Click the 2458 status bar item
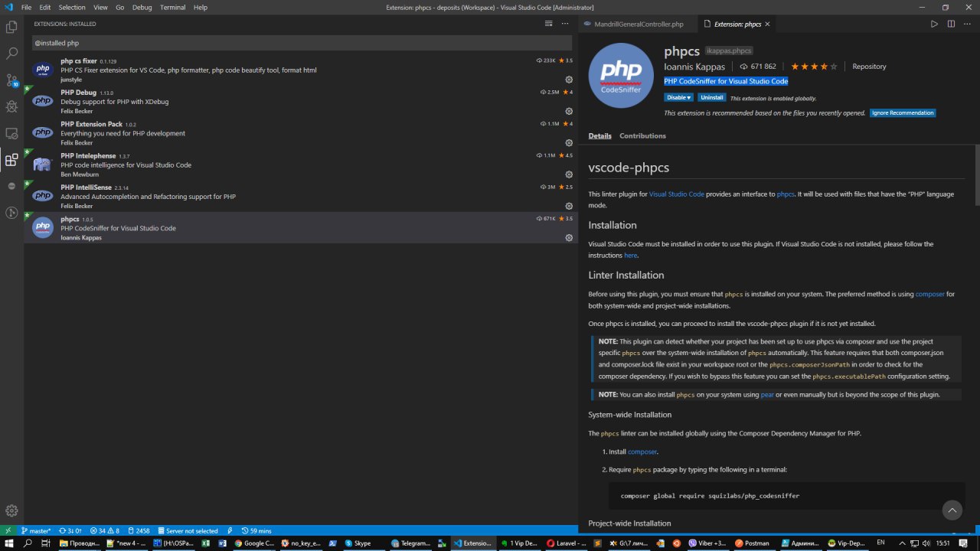This screenshot has width=980, height=551. (139, 530)
